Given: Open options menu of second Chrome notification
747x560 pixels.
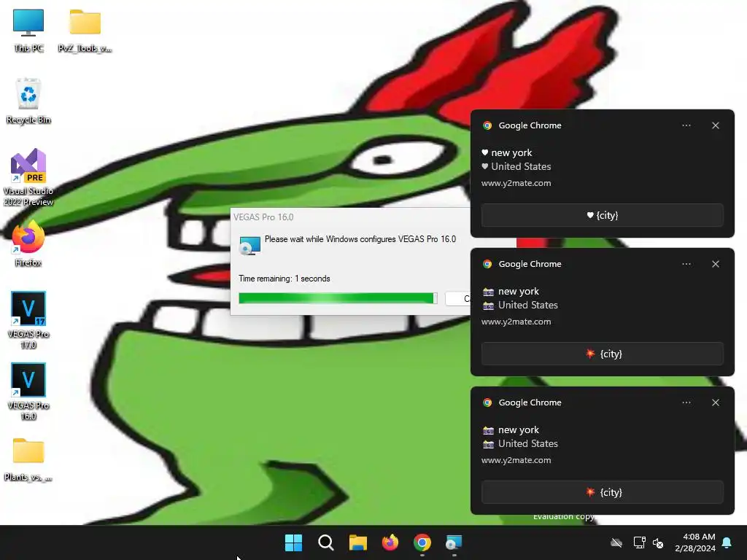Looking at the screenshot, I should [x=686, y=264].
